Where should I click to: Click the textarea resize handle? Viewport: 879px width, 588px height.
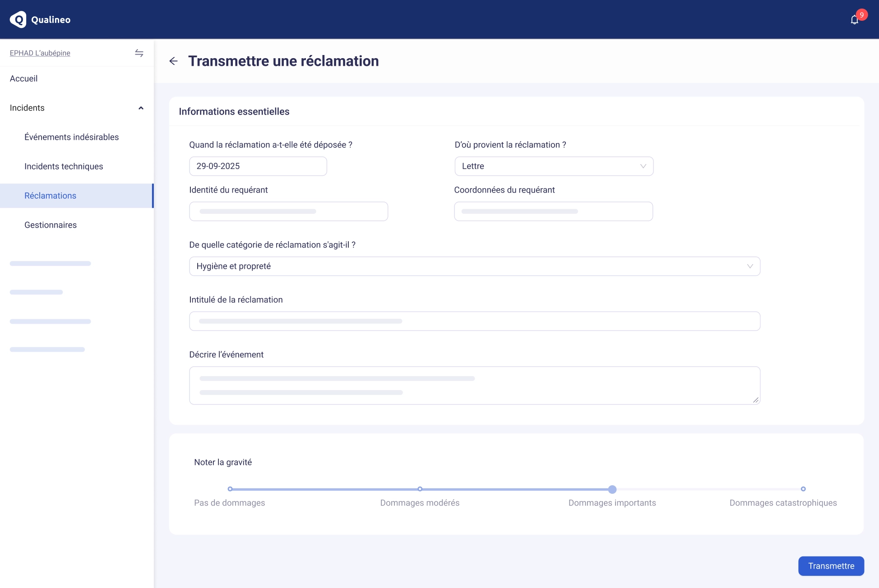(x=755, y=400)
